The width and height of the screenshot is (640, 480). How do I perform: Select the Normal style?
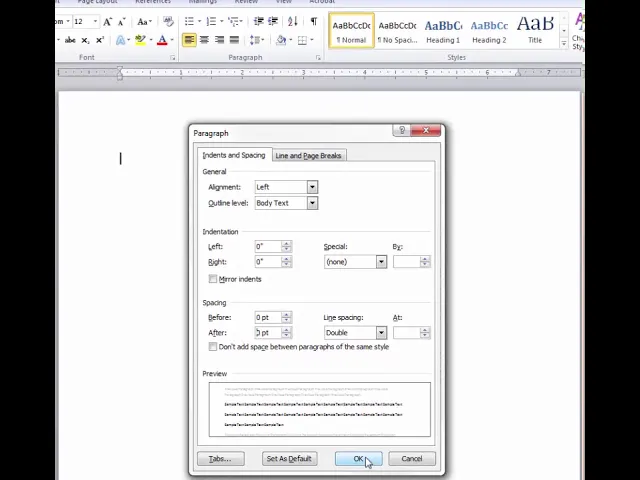pos(351,31)
